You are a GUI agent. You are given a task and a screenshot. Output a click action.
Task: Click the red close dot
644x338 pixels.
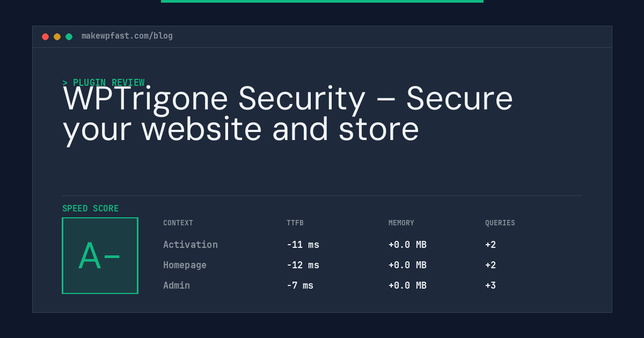(46, 36)
